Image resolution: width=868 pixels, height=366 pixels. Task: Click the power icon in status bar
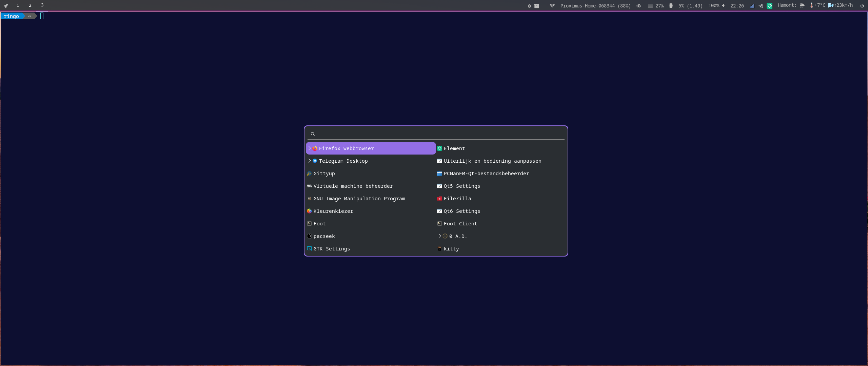(x=862, y=6)
